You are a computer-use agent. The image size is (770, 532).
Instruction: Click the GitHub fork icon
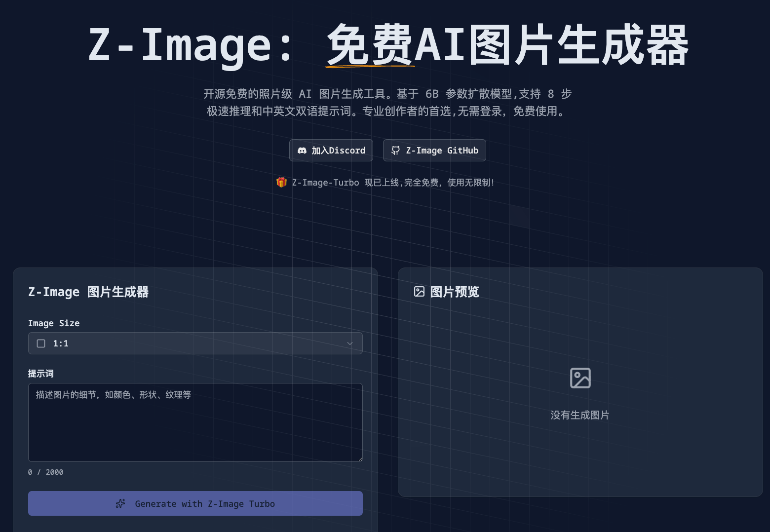click(396, 151)
